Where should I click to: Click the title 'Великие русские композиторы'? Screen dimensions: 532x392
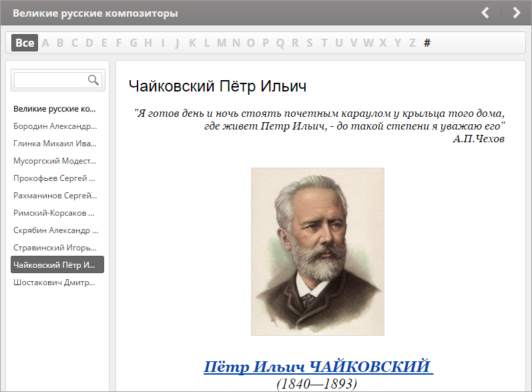(x=95, y=13)
